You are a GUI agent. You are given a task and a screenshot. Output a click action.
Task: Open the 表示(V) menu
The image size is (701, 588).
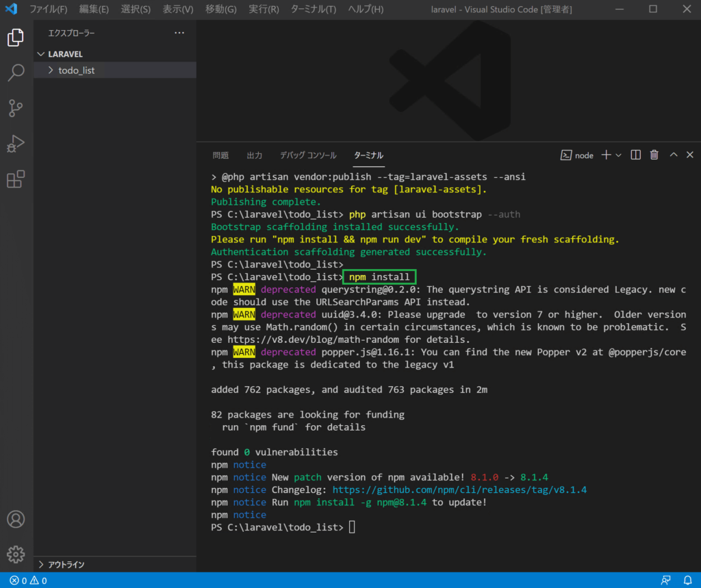pyautogui.click(x=178, y=9)
